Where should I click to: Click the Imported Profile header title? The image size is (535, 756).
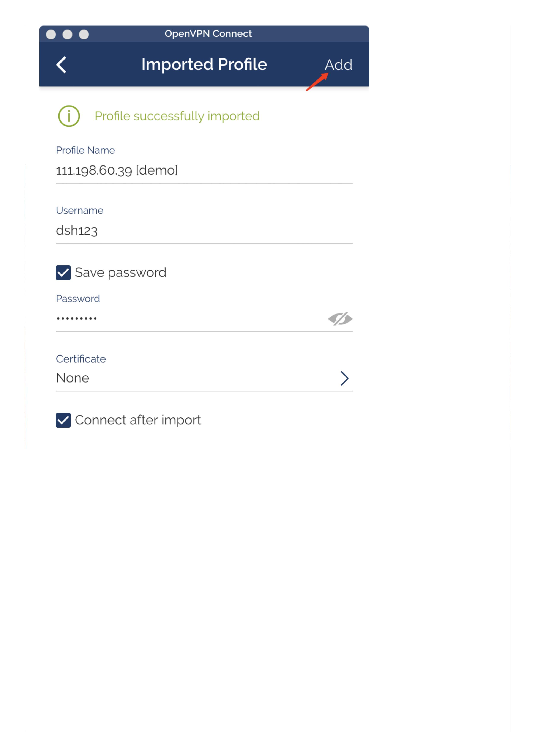(204, 65)
